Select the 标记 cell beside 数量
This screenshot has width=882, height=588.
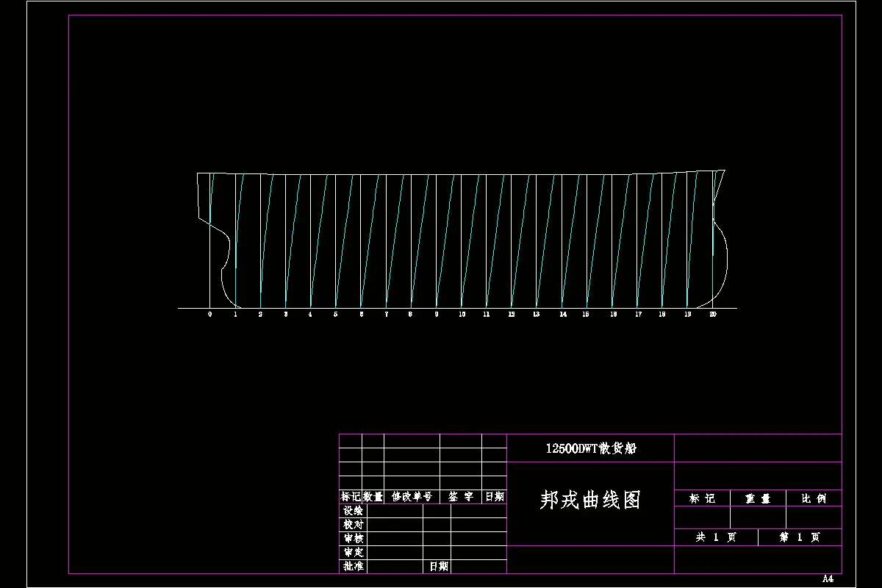(351, 497)
